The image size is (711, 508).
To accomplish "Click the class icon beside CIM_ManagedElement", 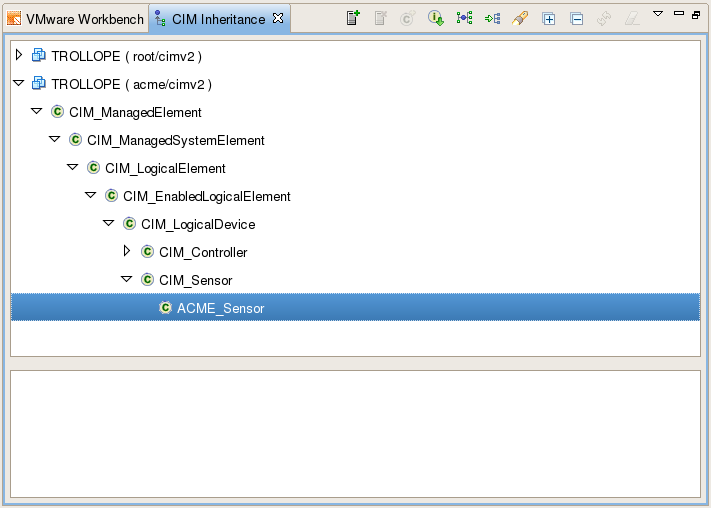I will (57, 111).
